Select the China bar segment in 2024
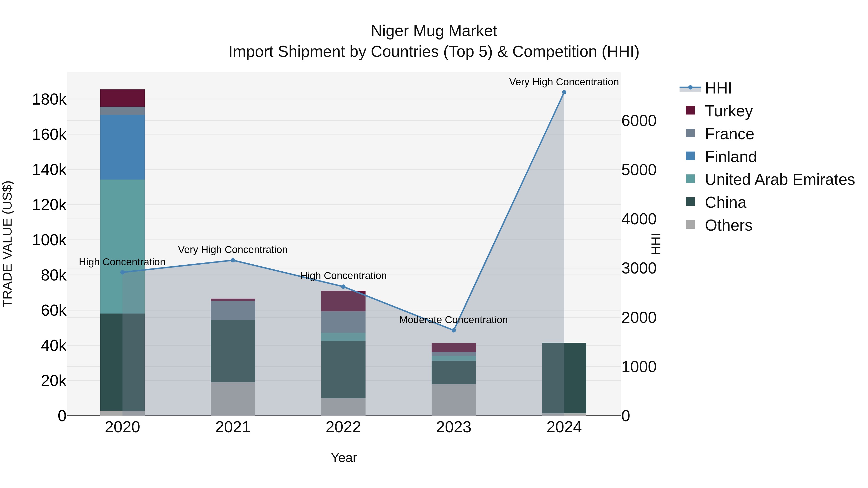868x488 pixels. [x=564, y=378]
